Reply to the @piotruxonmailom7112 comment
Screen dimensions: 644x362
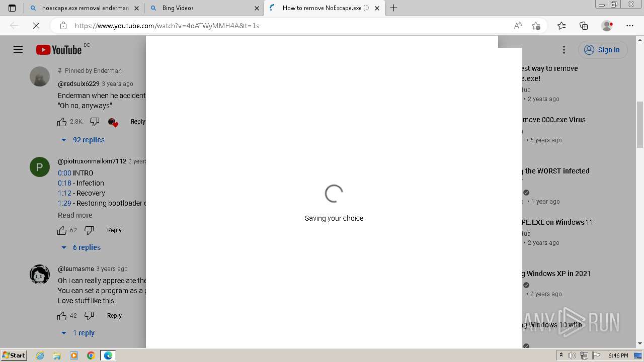(114, 230)
